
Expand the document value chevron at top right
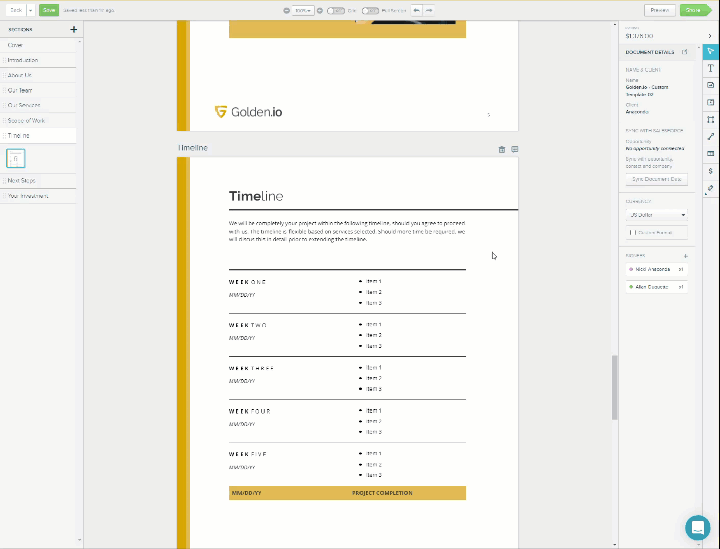(x=710, y=35)
